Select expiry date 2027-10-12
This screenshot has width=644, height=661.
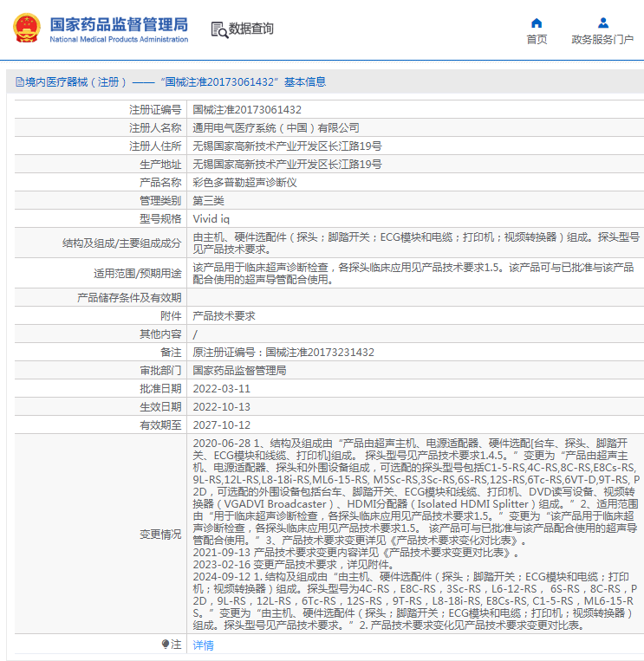[221, 424]
